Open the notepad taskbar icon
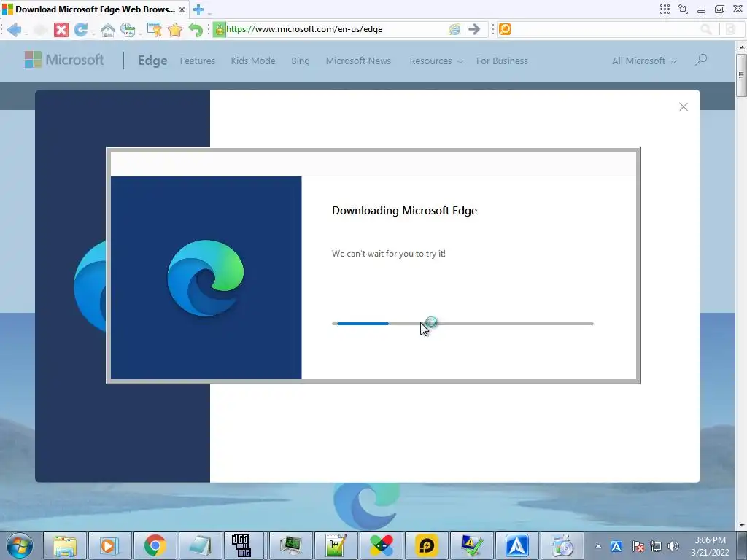The height and width of the screenshot is (560, 747). point(200,545)
